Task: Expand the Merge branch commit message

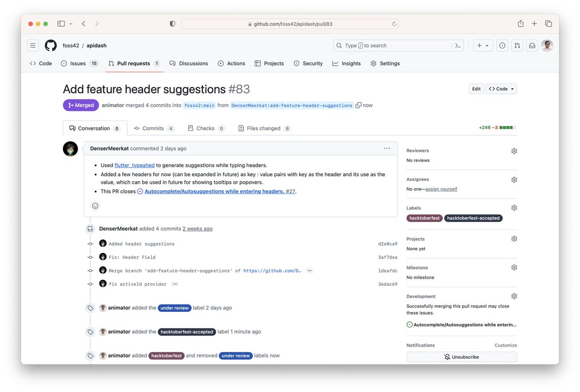Action: [309, 271]
